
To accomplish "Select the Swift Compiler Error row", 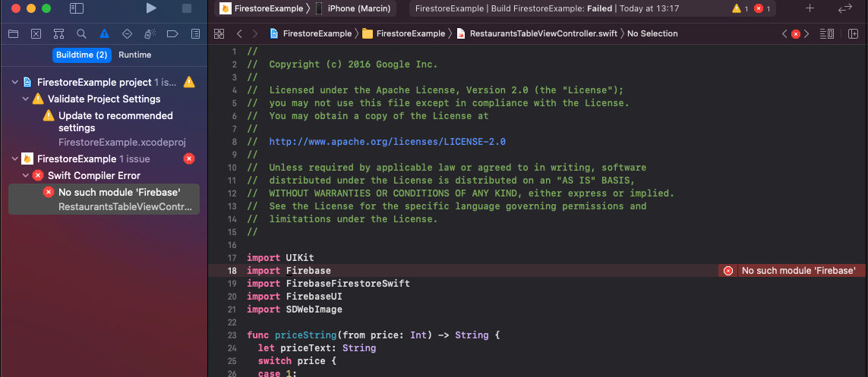I will coord(104,176).
